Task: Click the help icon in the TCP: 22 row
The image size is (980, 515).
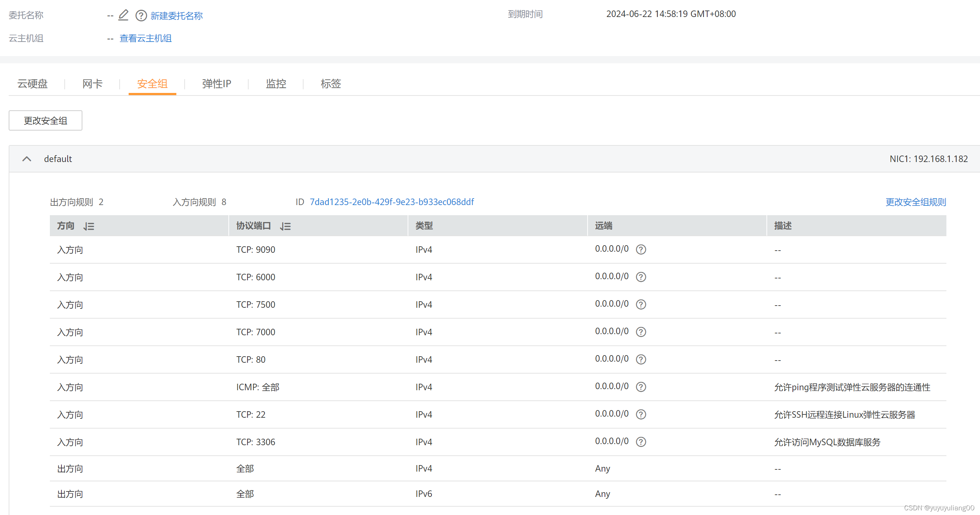Action: (x=641, y=414)
